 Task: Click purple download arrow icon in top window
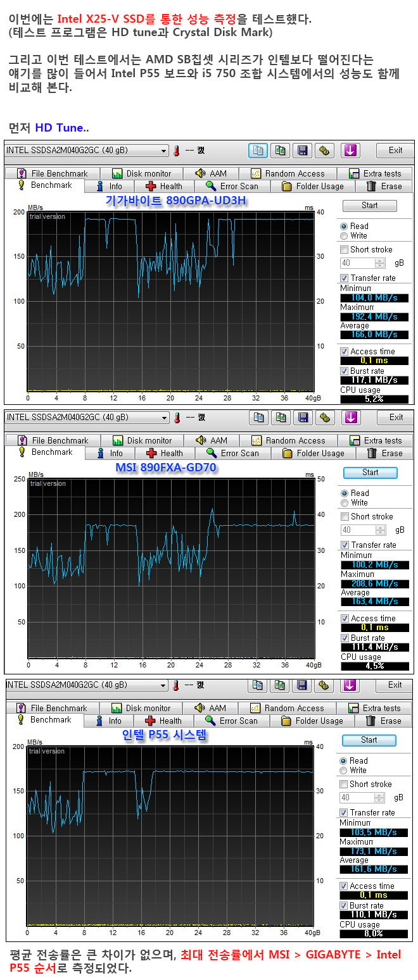tap(350, 151)
